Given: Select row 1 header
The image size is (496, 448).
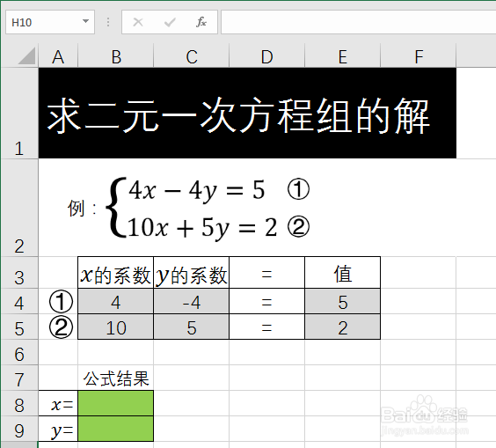Looking at the screenshot, I should tap(19, 113).
